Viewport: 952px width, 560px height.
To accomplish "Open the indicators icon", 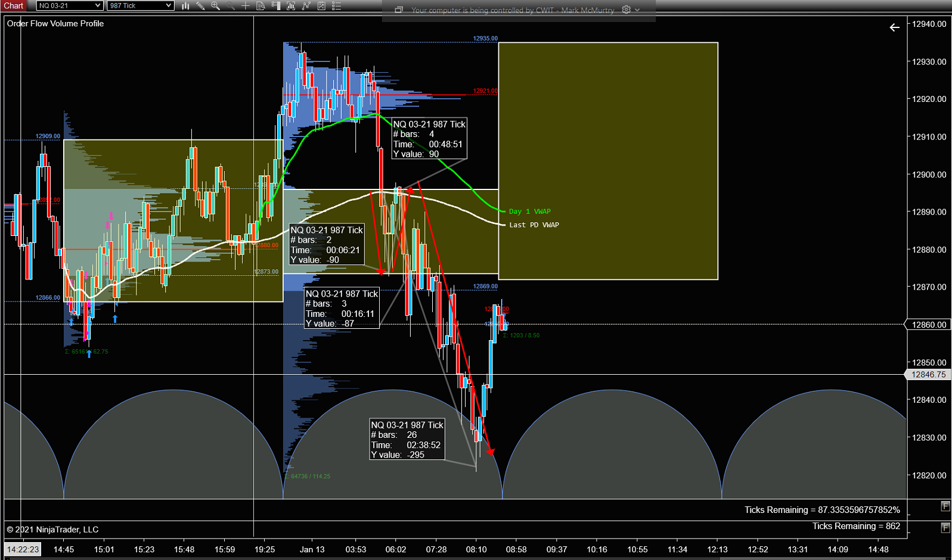I will 306,6.
